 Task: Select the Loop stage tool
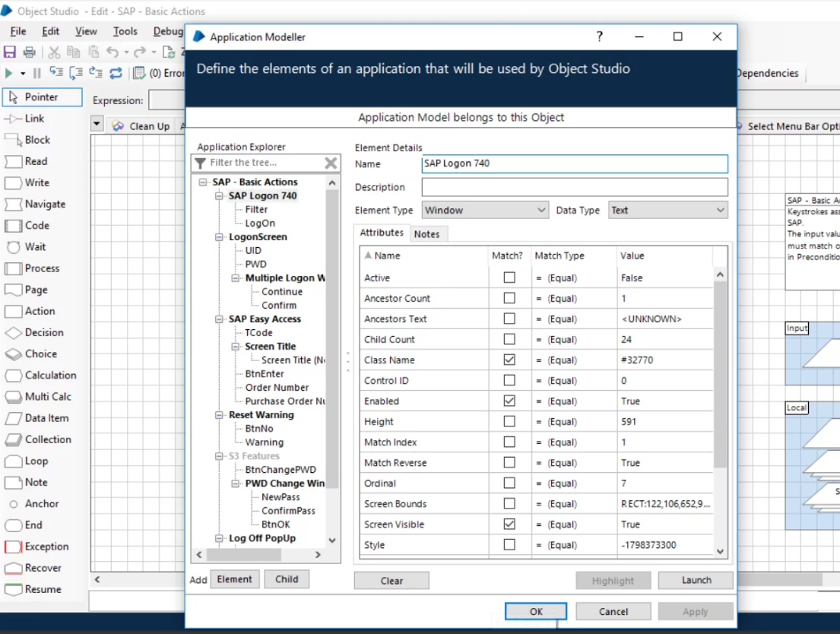(27, 461)
